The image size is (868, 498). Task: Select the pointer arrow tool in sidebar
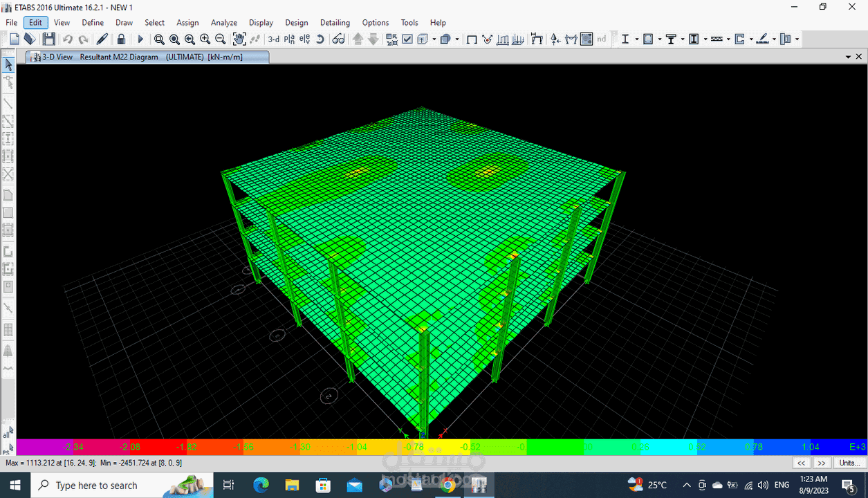tap(8, 64)
